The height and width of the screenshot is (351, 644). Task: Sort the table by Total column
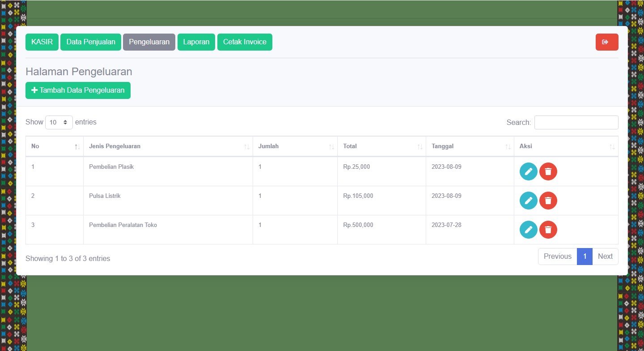(x=381, y=146)
